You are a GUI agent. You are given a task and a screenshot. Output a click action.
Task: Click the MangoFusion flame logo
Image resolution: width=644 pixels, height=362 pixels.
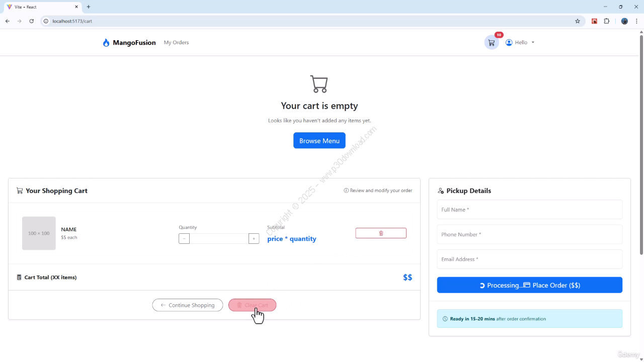pyautogui.click(x=106, y=43)
